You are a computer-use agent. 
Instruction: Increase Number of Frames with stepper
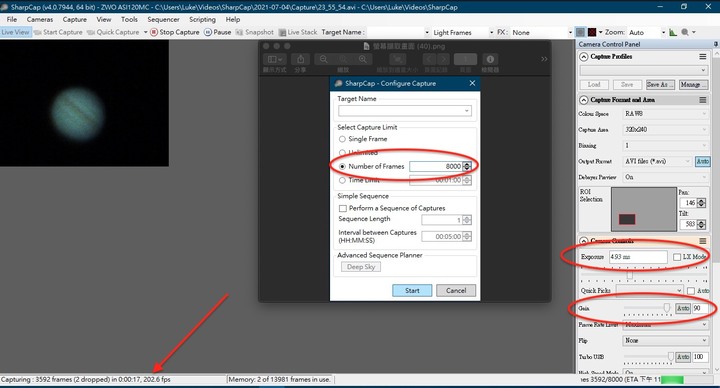point(467,164)
